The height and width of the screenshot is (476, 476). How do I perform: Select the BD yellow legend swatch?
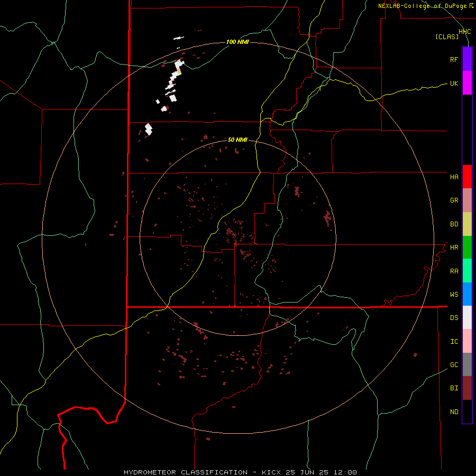click(467, 224)
